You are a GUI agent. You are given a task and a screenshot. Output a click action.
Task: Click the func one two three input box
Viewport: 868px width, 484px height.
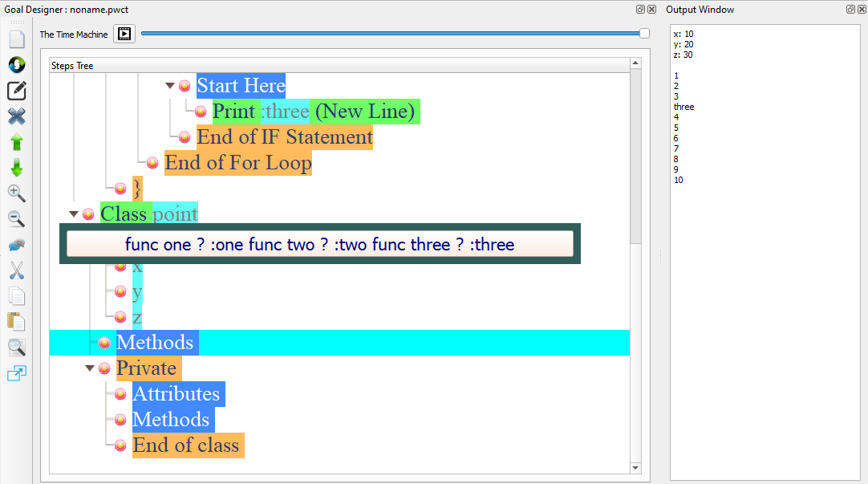pos(320,244)
